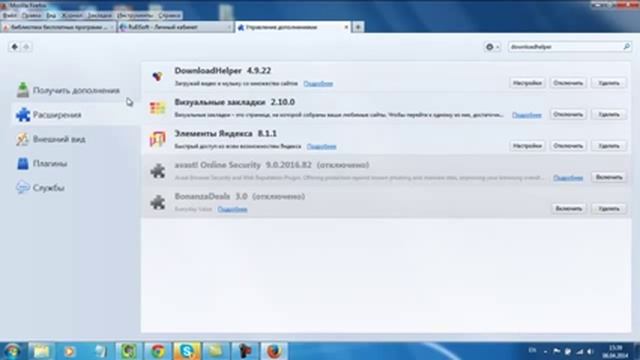Switch to Библиотека бесплатных программ tab
The width and height of the screenshot is (640, 360).
(x=58, y=27)
